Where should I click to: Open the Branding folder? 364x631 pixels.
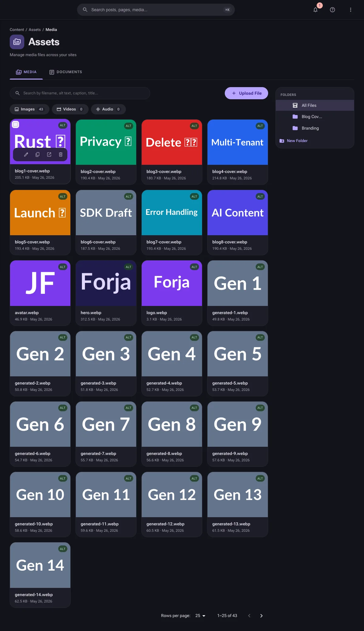[315, 128]
